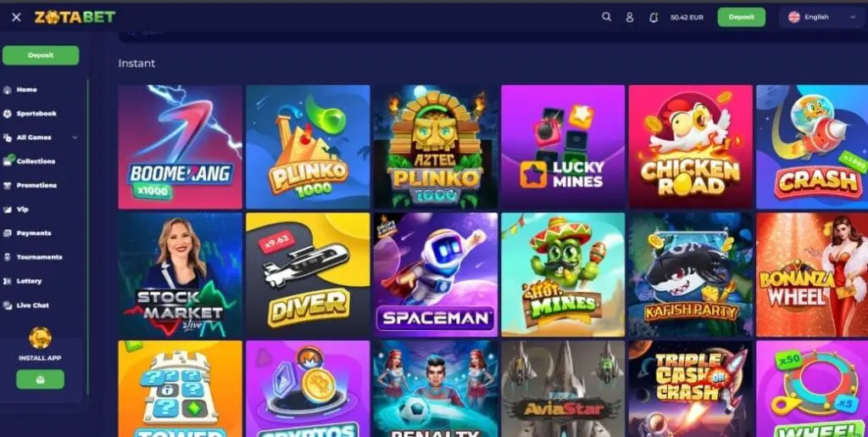Open the Promotions menu item
868x437 pixels.
coord(36,186)
